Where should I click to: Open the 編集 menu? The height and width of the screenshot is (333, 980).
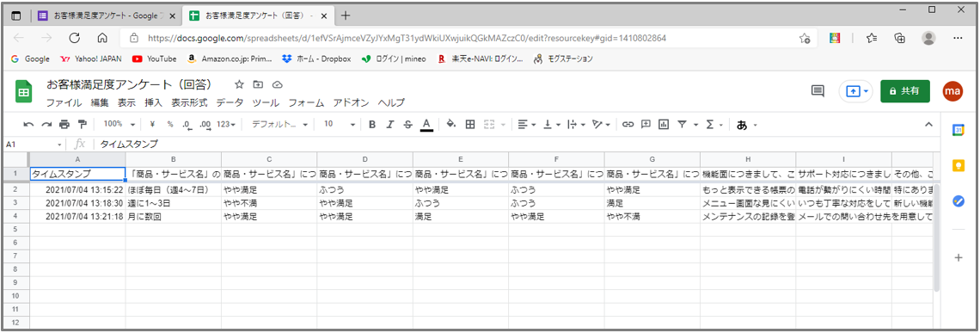(100, 102)
